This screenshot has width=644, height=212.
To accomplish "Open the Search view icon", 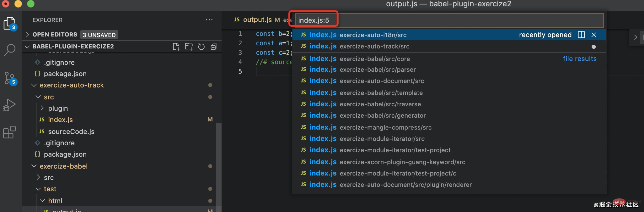I will [x=9, y=50].
